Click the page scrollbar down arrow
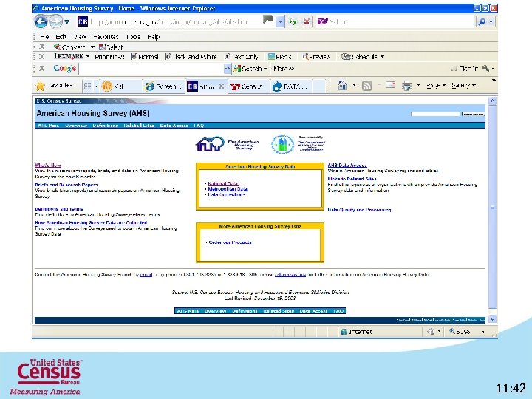Viewport: 532px width, 399px height. coord(492,319)
